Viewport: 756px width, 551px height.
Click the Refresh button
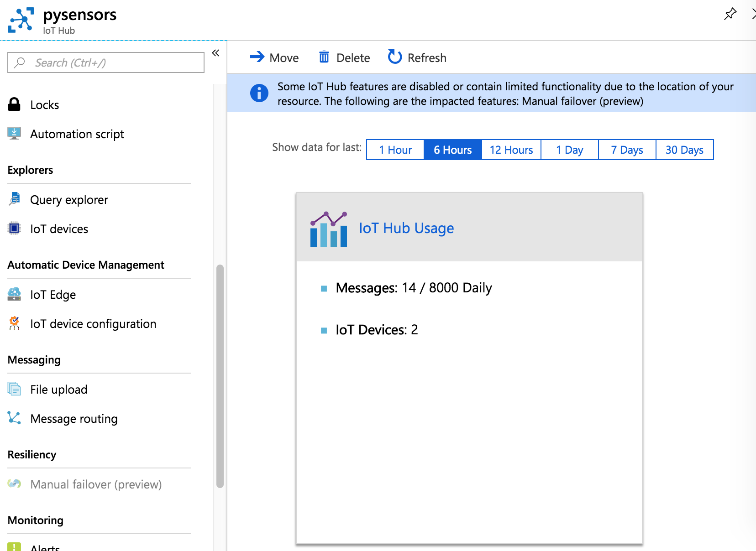tap(417, 58)
